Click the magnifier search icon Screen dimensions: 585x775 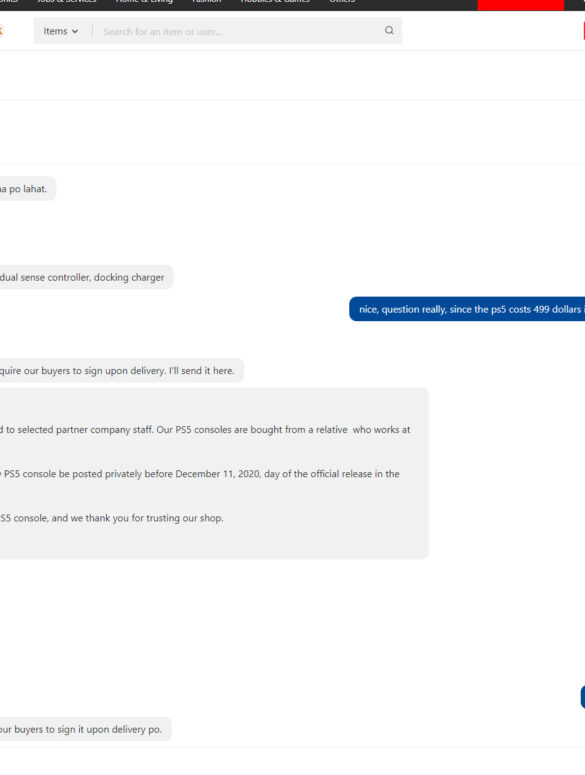point(389,31)
